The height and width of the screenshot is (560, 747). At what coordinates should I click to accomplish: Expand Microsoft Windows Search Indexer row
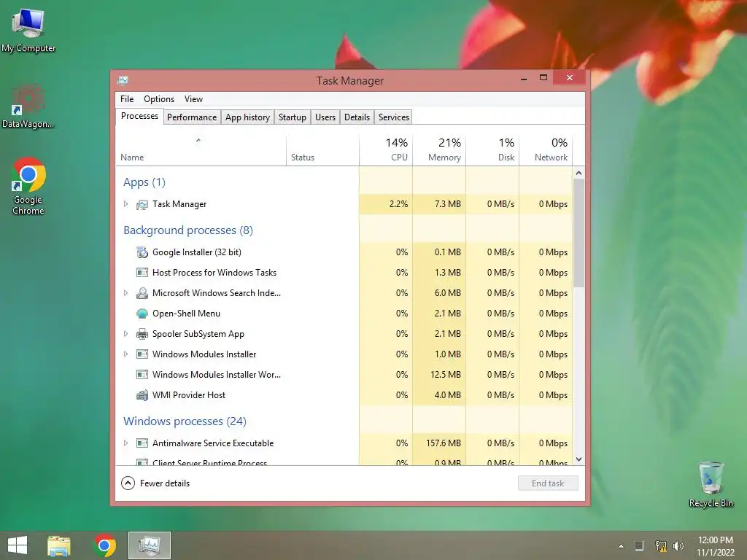[x=125, y=293]
